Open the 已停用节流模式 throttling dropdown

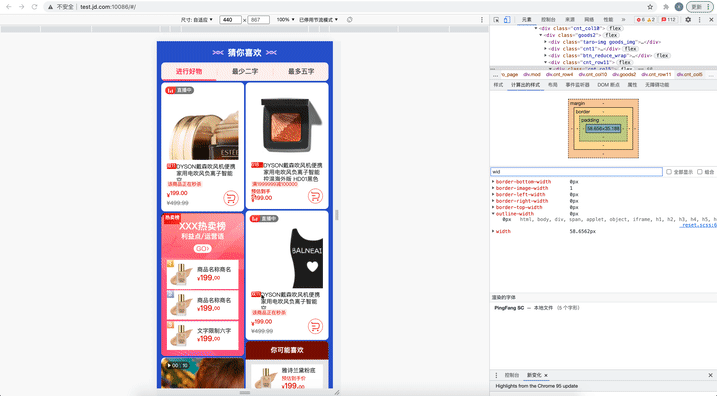click(x=318, y=20)
